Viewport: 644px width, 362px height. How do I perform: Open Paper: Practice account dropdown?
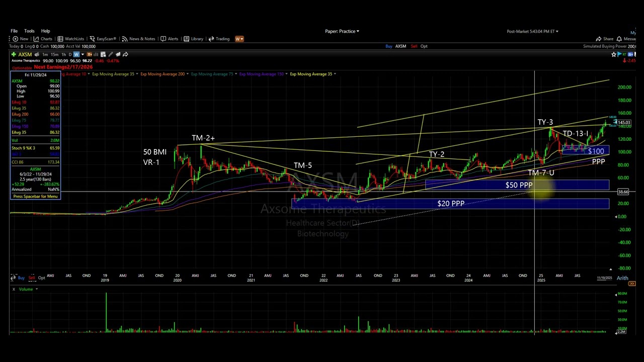tap(342, 31)
